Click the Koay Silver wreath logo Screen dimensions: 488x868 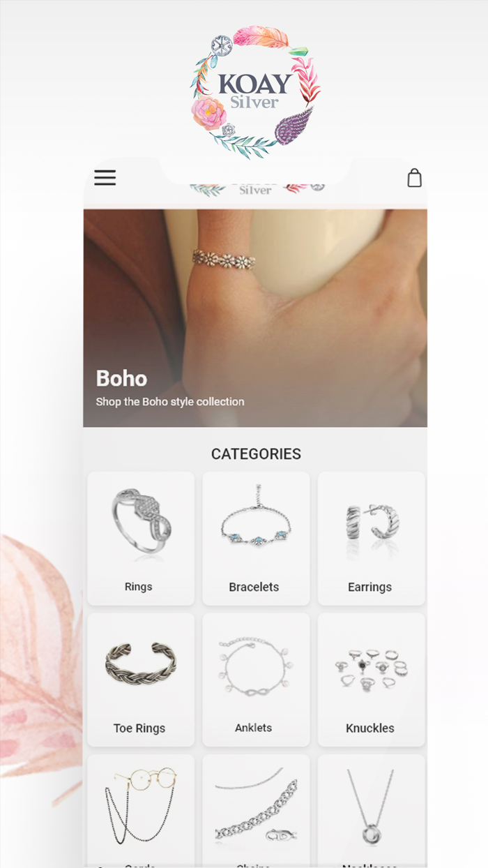256,92
